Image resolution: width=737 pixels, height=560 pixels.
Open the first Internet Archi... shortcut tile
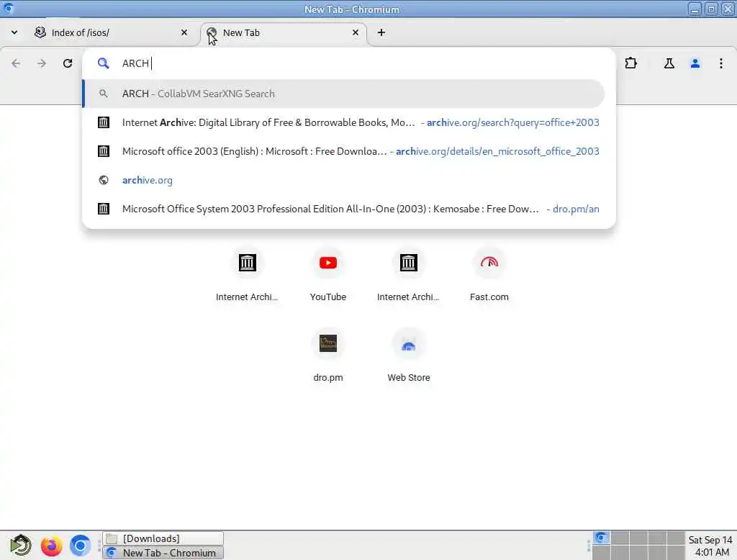pos(247,274)
